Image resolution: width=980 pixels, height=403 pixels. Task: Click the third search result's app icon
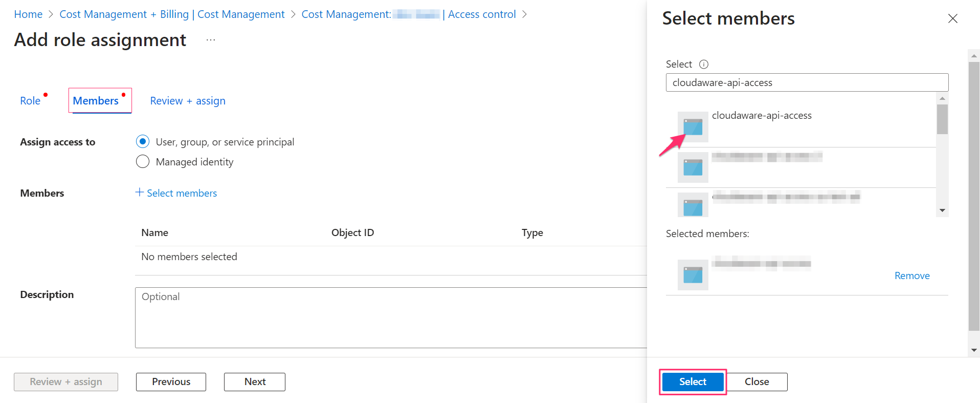(x=693, y=206)
